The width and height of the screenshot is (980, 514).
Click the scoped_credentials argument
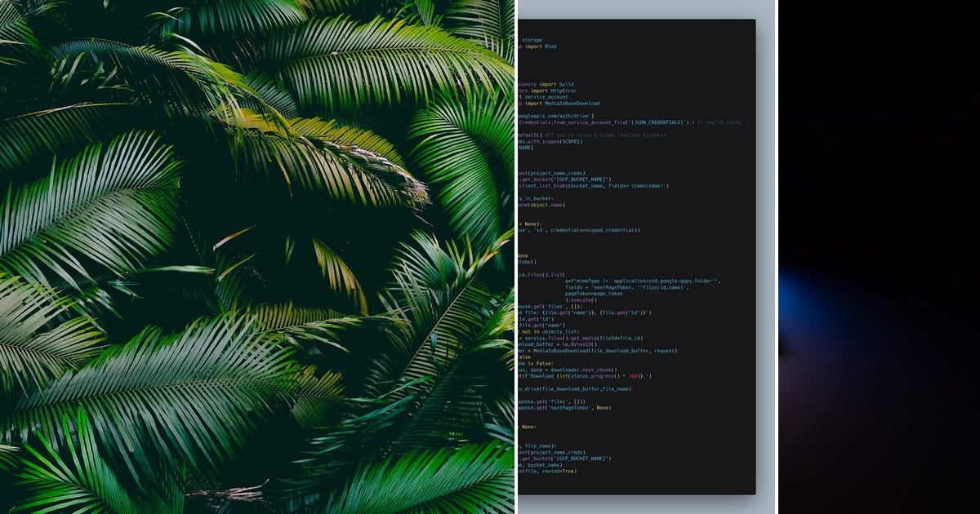tap(614, 229)
